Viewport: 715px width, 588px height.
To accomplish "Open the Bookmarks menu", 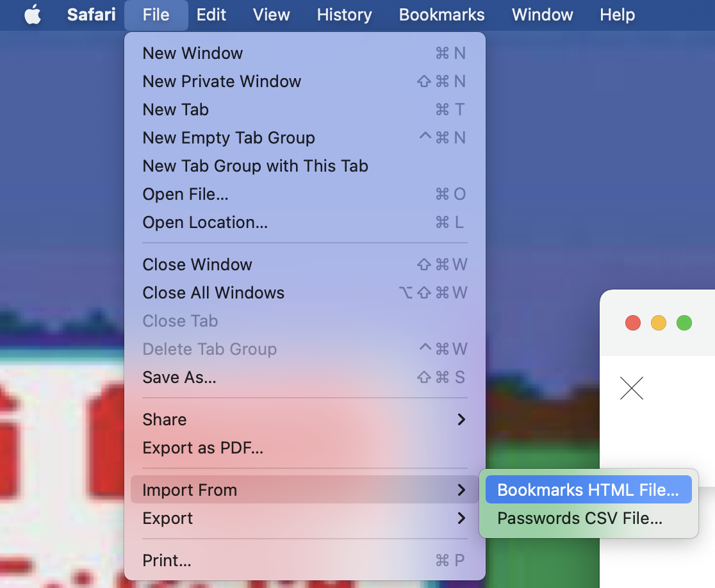I will pos(441,15).
